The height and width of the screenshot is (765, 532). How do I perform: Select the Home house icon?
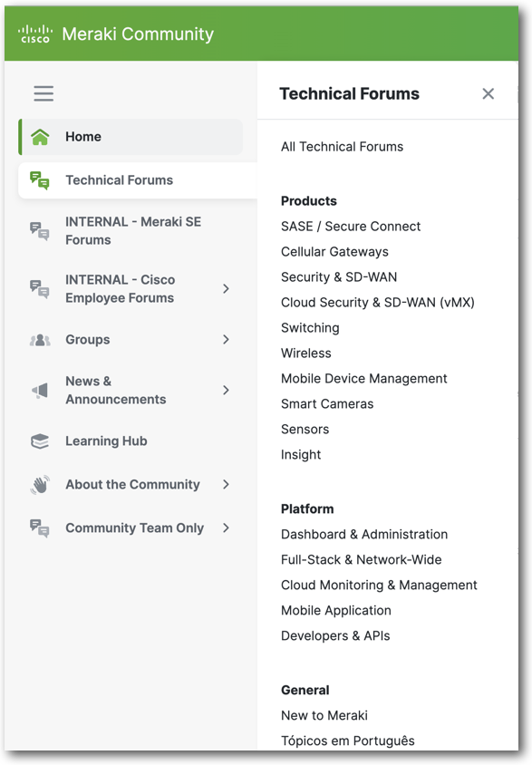coord(39,136)
